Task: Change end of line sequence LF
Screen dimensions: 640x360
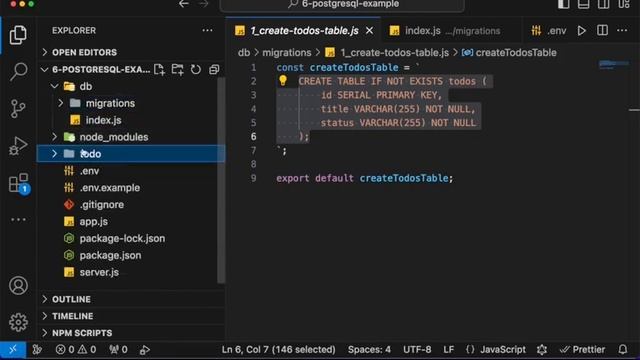Action: [449, 350]
